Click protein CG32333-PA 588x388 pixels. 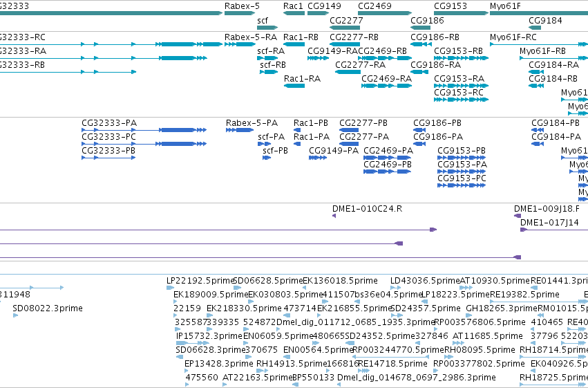point(144,130)
